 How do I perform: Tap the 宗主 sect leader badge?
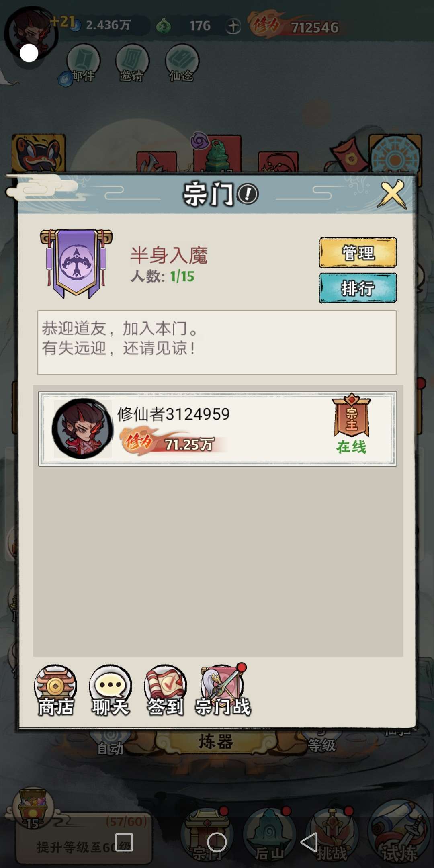(x=352, y=415)
